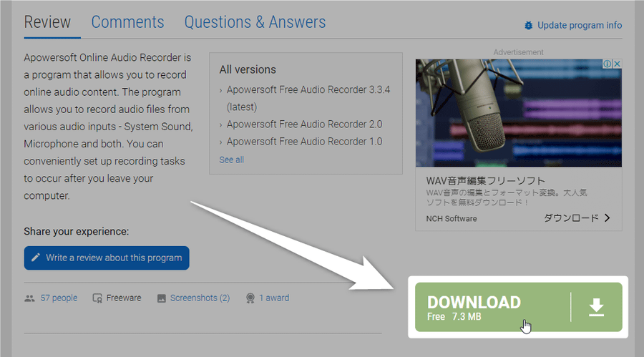The height and width of the screenshot is (357, 644).
Task: Open Apowersoft Free Audio Recorder 2.0 version
Action: point(304,124)
